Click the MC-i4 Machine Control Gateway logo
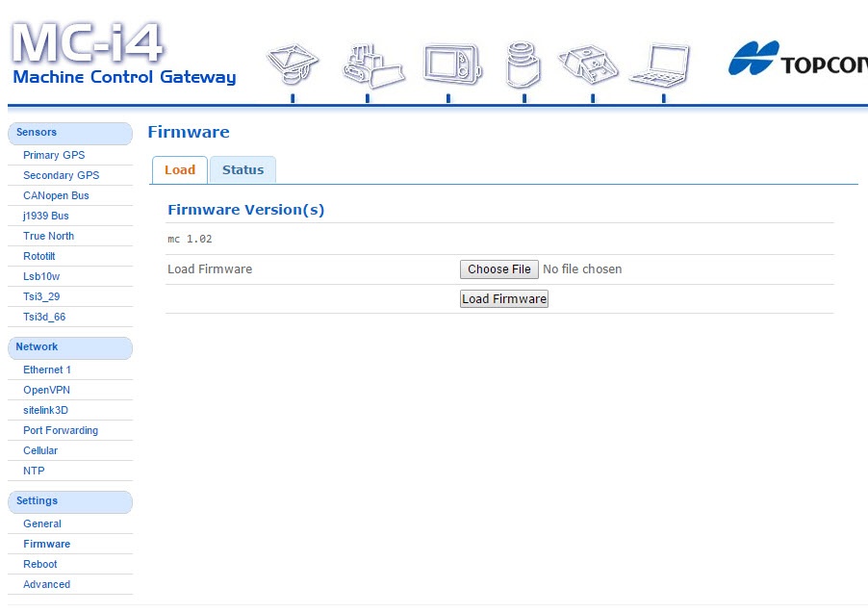 [124, 53]
